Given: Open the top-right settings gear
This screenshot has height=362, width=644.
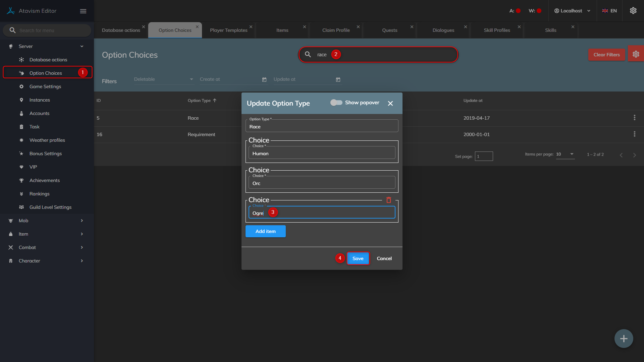Looking at the screenshot, I should pyautogui.click(x=633, y=11).
